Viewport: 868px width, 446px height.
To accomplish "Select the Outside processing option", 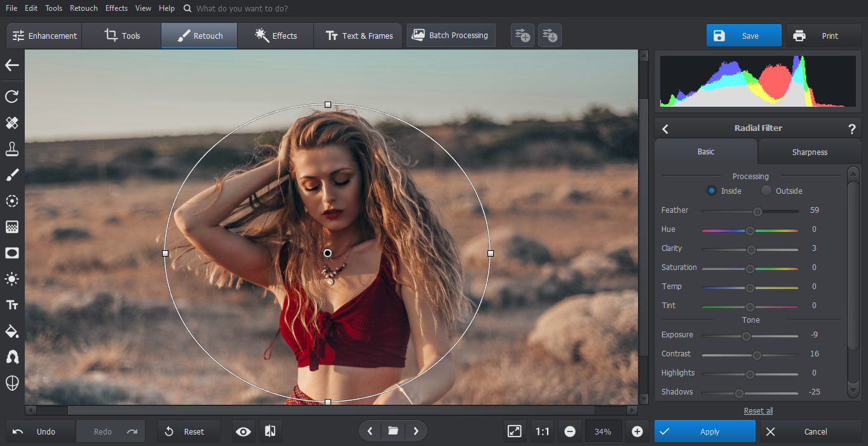I will coord(766,191).
